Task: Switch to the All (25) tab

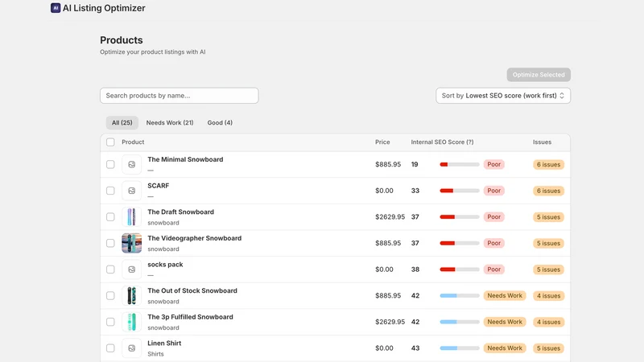Action: point(122,123)
